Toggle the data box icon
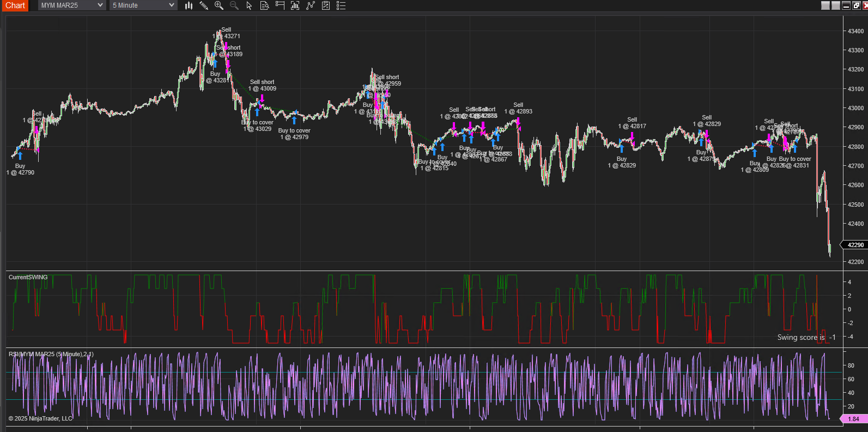Viewport: 868px width, 432px height. point(265,5)
